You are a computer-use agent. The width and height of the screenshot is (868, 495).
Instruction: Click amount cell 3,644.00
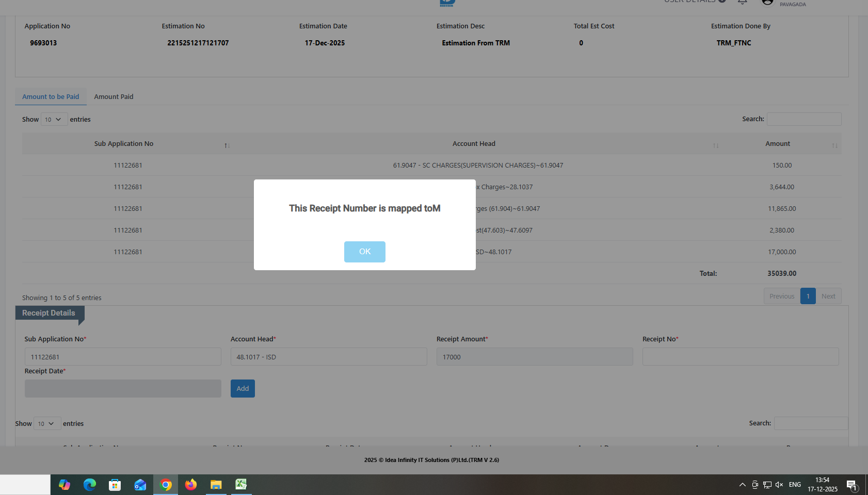(782, 187)
